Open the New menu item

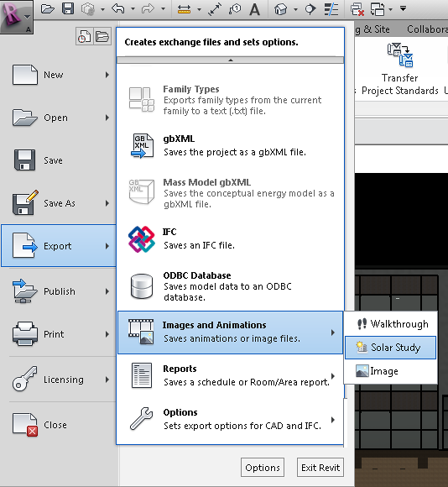[59, 75]
